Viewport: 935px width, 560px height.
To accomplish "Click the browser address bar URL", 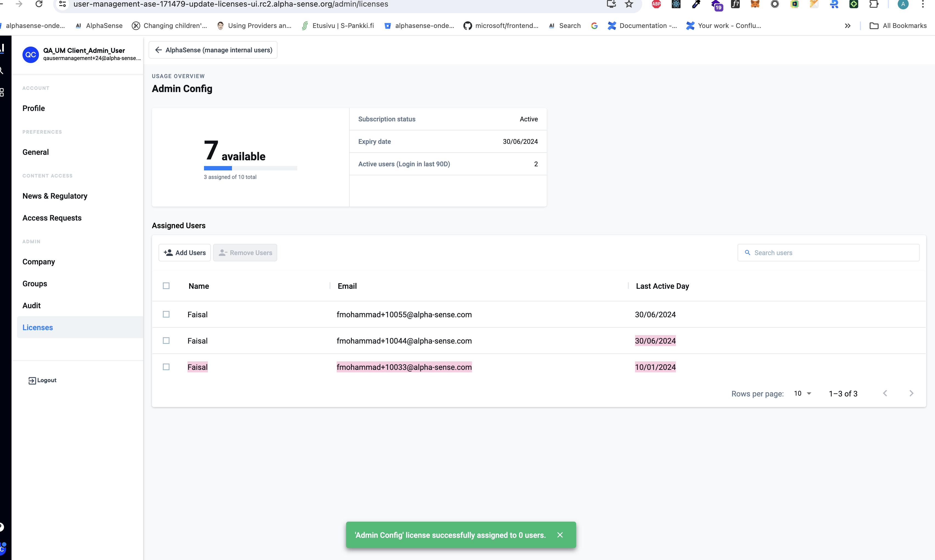I will pos(231,4).
